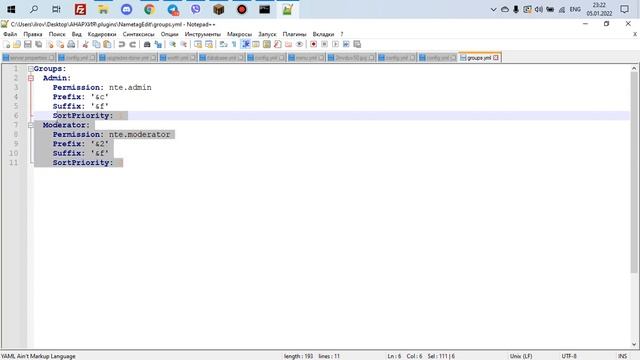640x360 pixels.
Task: Select the groups.yml tab
Action: pos(479,58)
